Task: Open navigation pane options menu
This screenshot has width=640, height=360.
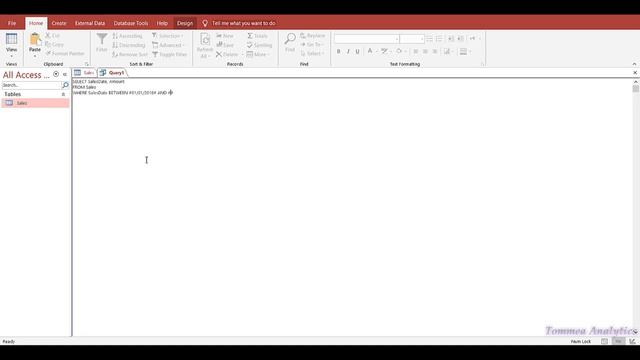Action: 56,74
